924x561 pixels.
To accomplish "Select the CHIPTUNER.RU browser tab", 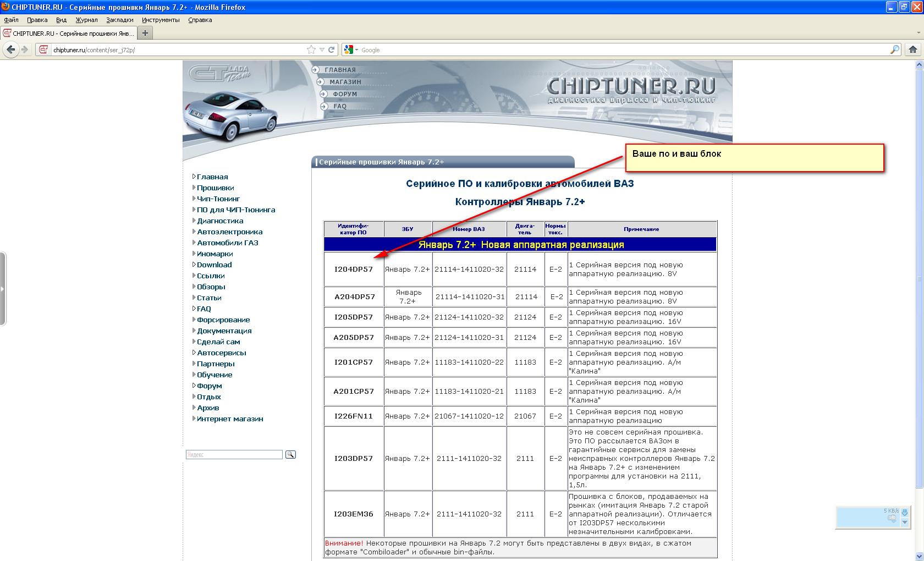I will coord(68,33).
